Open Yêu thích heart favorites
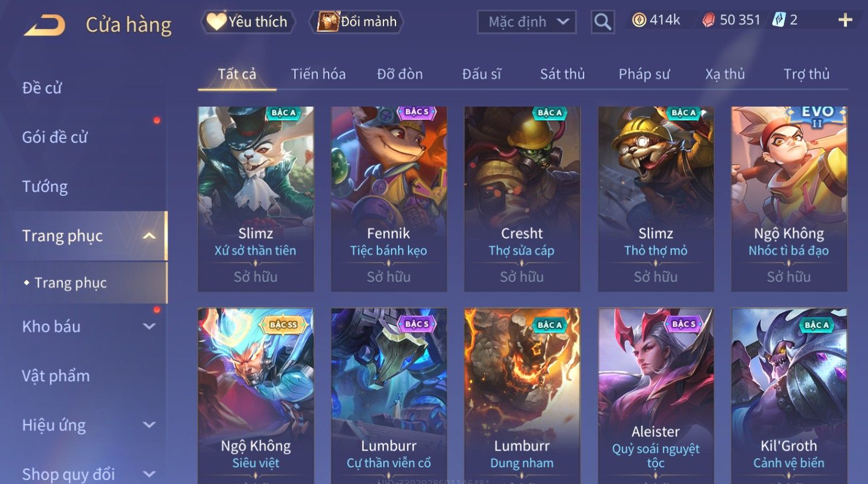The image size is (868, 484). pos(248,22)
